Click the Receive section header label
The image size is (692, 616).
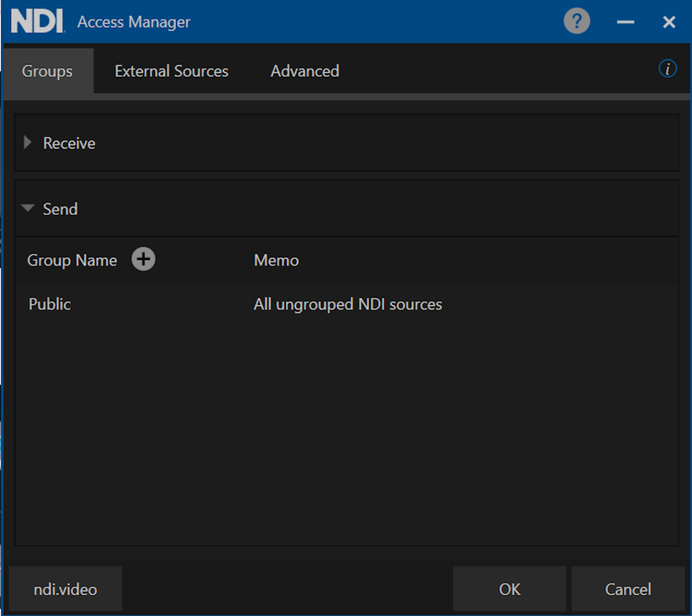click(69, 143)
